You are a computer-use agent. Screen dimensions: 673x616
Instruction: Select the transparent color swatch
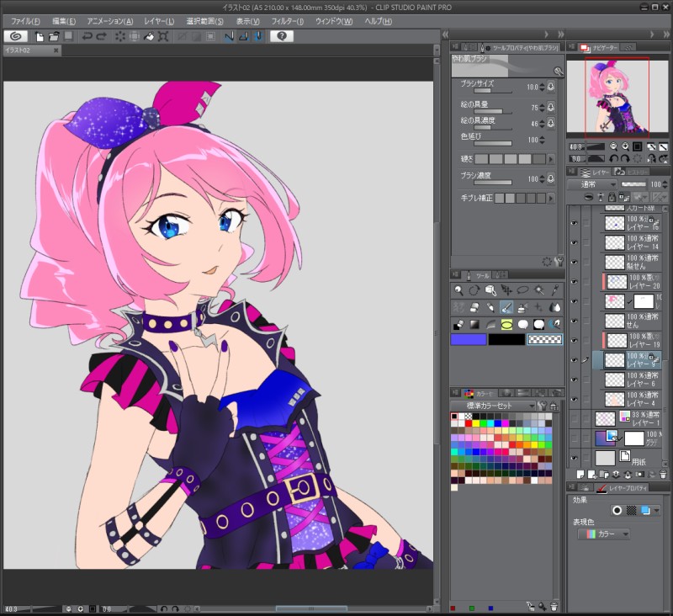pos(544,339)
